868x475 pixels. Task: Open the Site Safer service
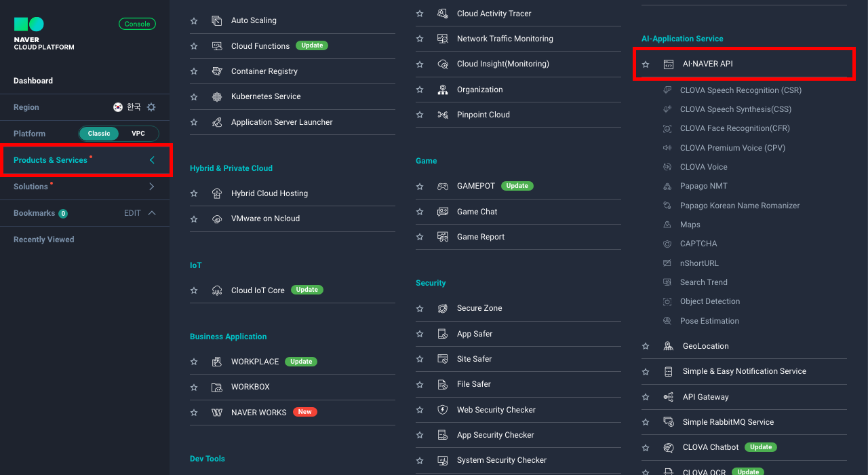[475, 359]
